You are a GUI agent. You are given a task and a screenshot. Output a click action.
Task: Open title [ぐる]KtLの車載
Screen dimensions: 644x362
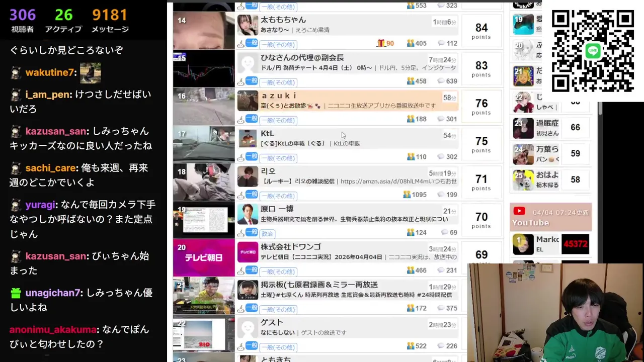point(293,143)
